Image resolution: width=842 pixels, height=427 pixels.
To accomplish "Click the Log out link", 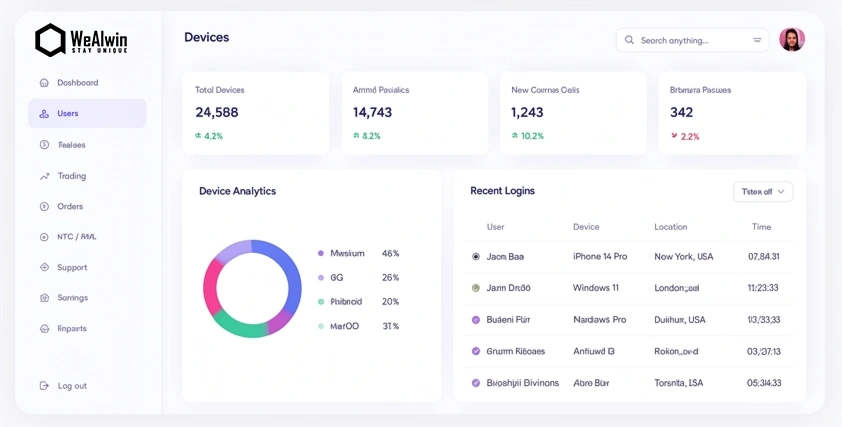I will (72, 386).
